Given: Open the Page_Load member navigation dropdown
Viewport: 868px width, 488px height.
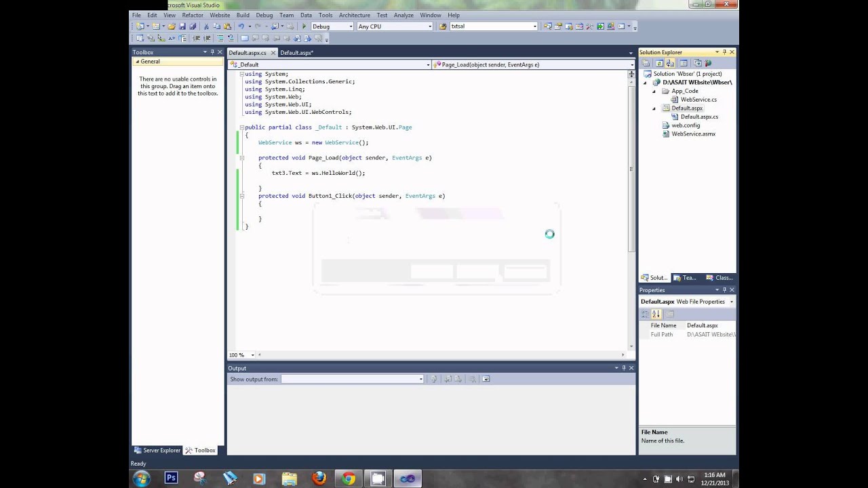Looking at the screenshot, I should 631,64.
